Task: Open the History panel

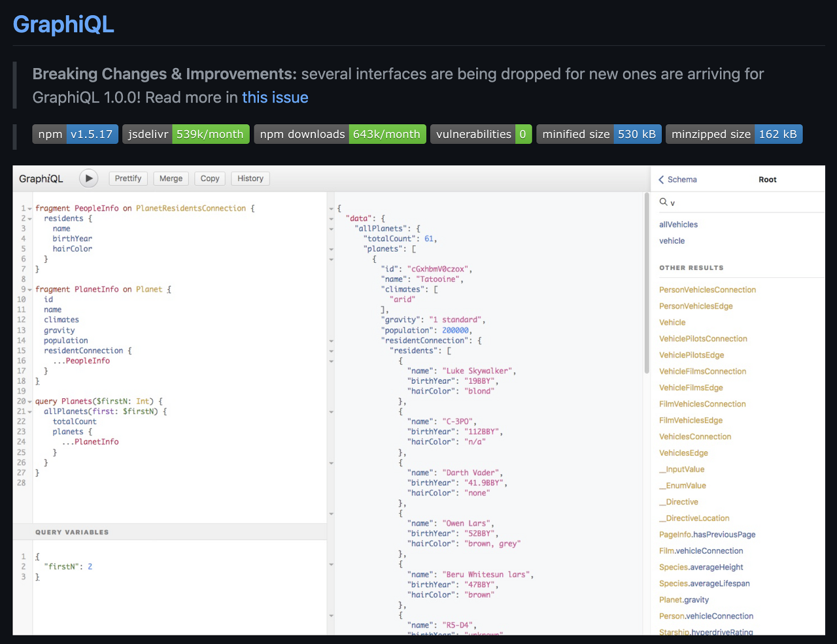Action: pos(250,178)
